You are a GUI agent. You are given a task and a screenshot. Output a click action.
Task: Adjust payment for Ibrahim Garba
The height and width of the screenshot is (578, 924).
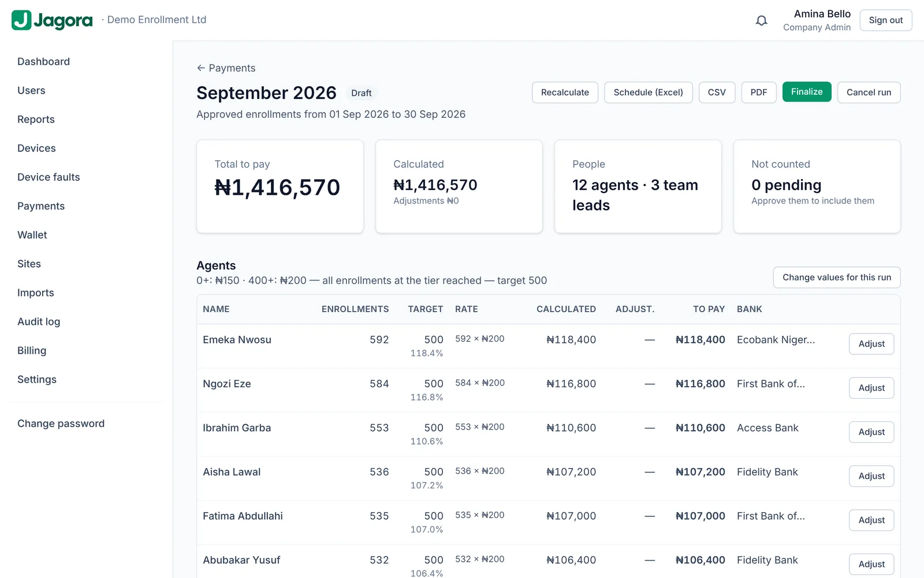(x=871, y=432)
